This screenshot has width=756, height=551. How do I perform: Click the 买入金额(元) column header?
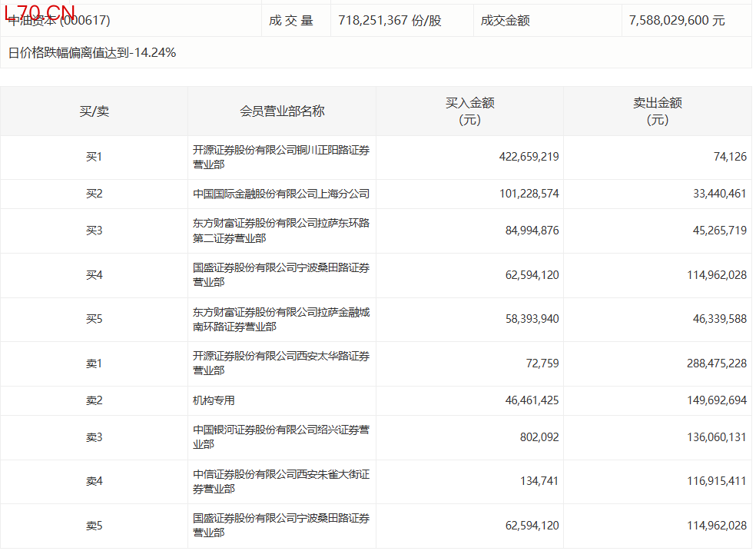(x=469, y=111)
